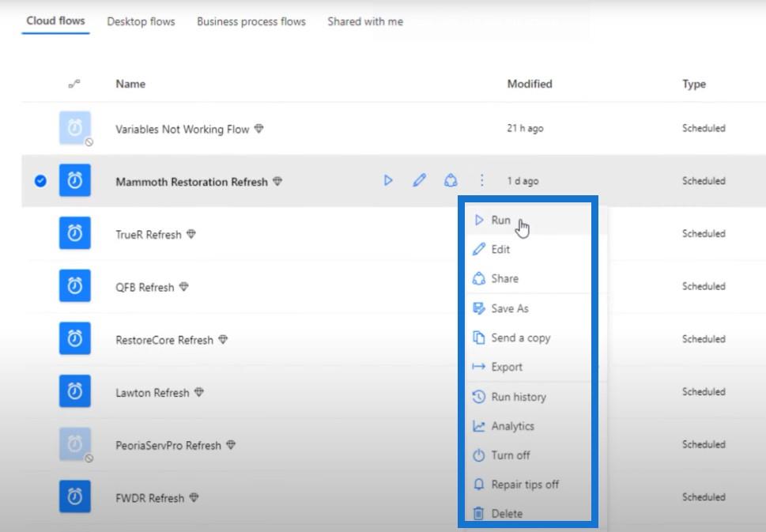The width and height of the screenshot is (766, 532).
Task: Click the premium diamond icon beside PeoriaServPro Refresh
Action: click(231, 445)
